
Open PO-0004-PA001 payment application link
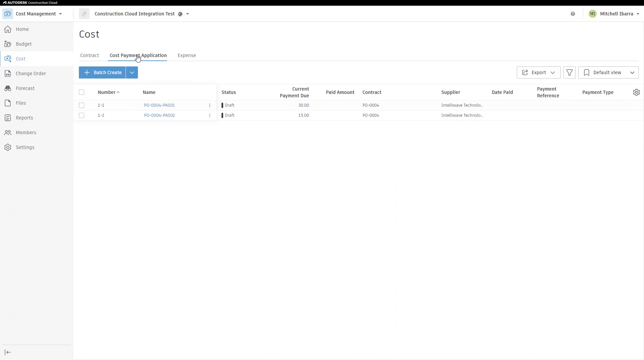pos(159,105)
